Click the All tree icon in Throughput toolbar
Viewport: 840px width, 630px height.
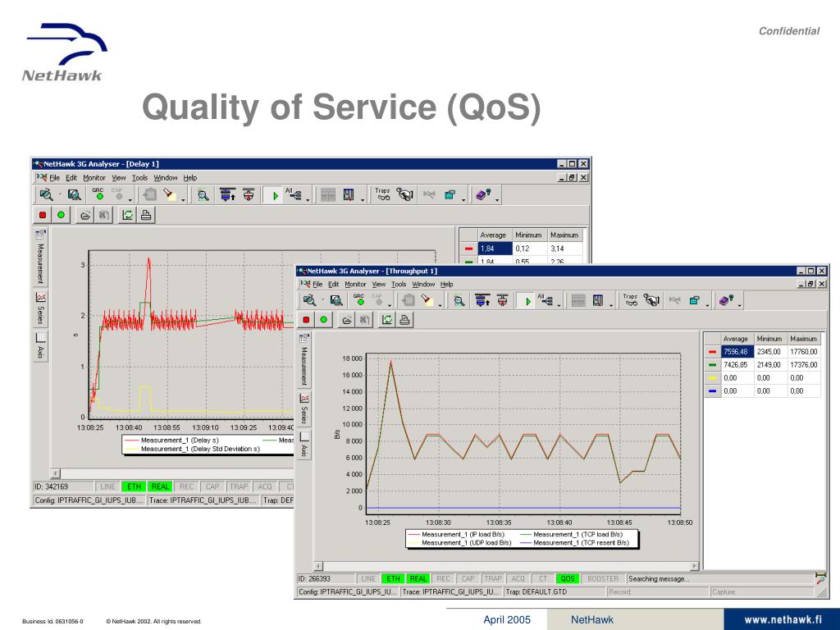pyautogui.click(x=546, y=300)
